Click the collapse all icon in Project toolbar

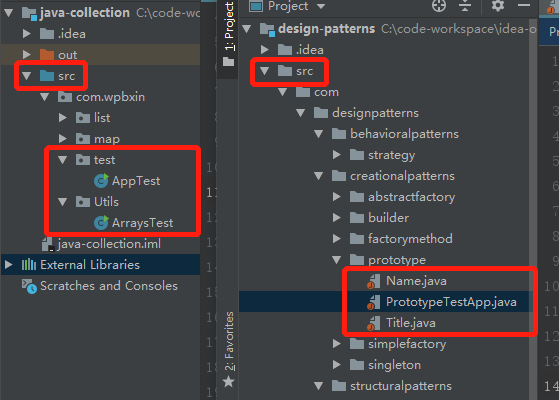pos(465,6)
